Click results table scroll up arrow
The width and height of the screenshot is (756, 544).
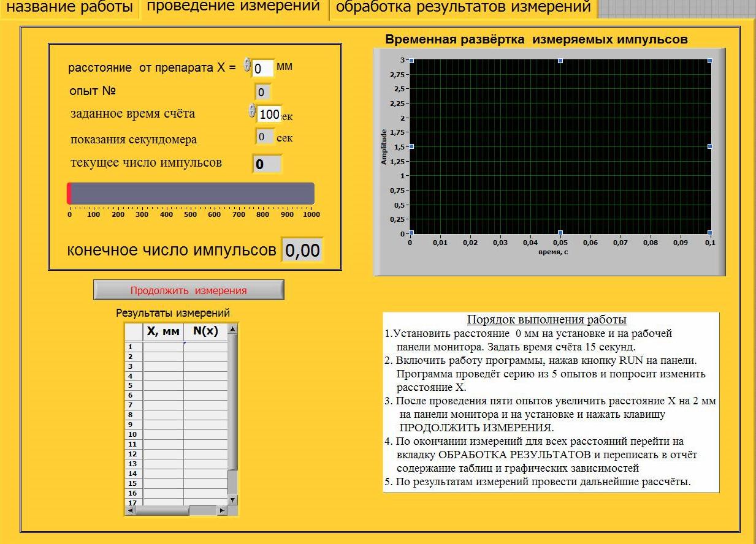pyautogui.click(x=232, y=330)
